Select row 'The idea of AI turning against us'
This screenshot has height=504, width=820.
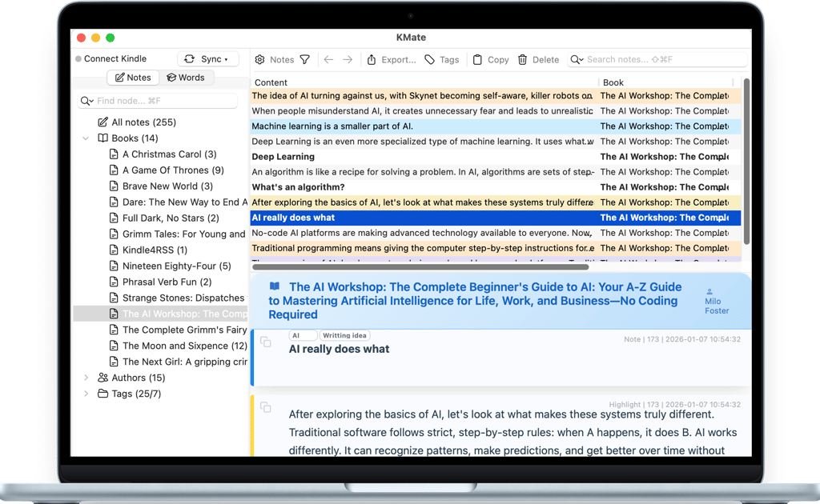tap(496, 95)
